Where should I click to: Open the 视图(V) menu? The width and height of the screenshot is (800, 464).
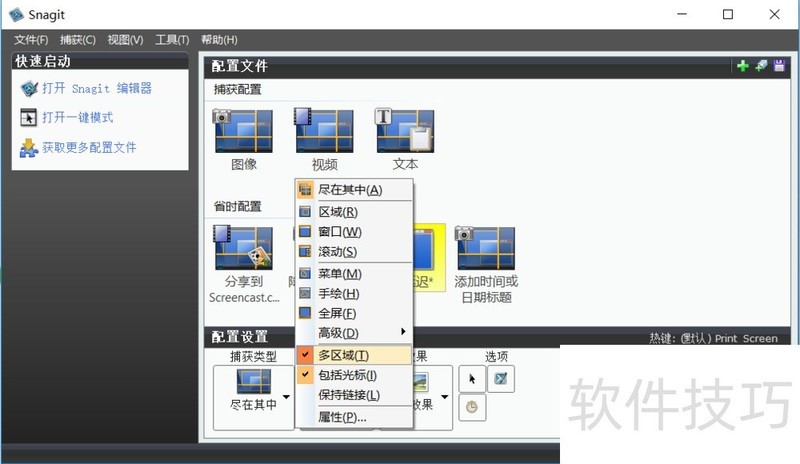pyautogui.click(x=125, y=40)
